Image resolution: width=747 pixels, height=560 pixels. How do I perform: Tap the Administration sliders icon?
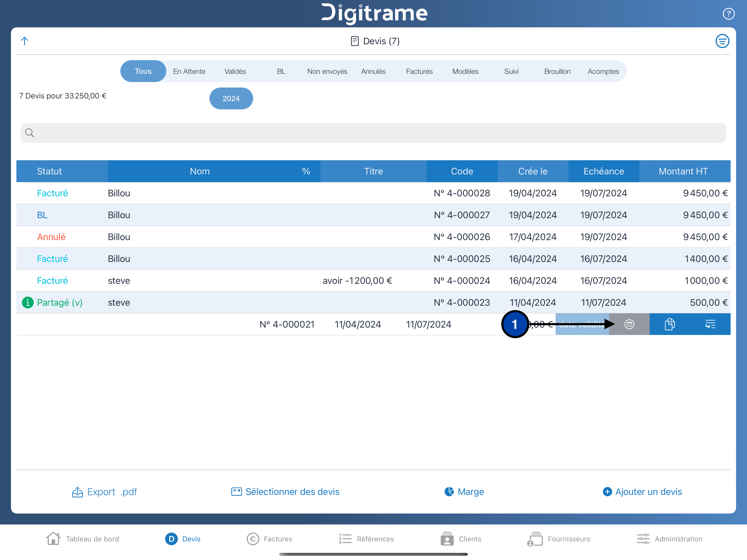643,539
